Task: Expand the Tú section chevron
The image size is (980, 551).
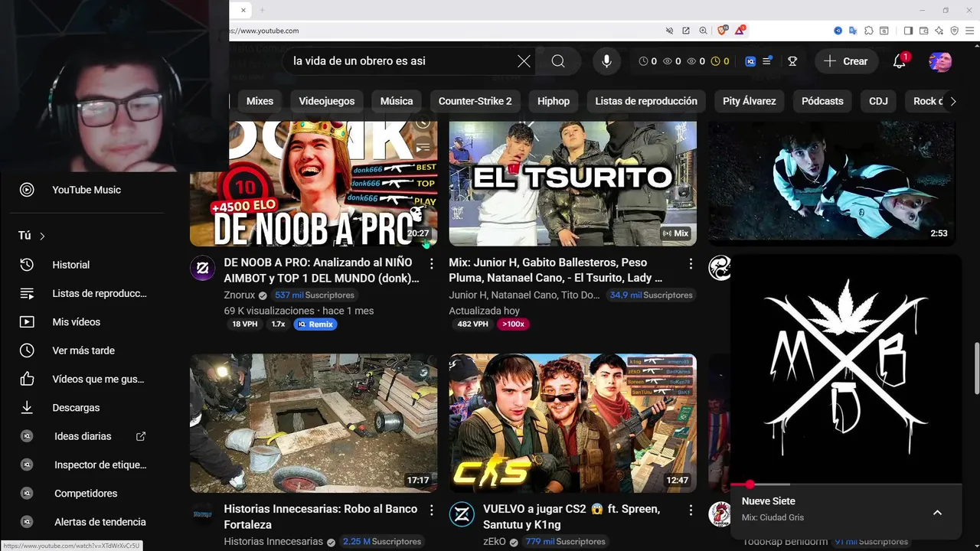Action: tap(42, 236)
